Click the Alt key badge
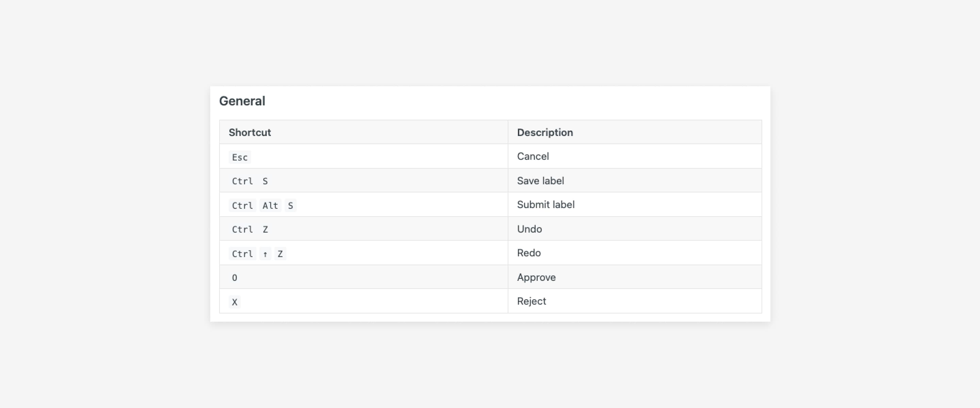The height and width of the screenshot is (408, 980). coord(270,205)
